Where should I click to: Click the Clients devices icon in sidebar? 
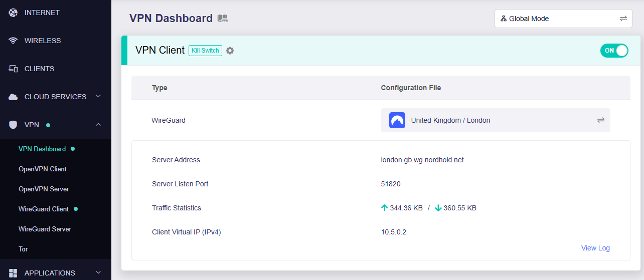tap(13, 69)
